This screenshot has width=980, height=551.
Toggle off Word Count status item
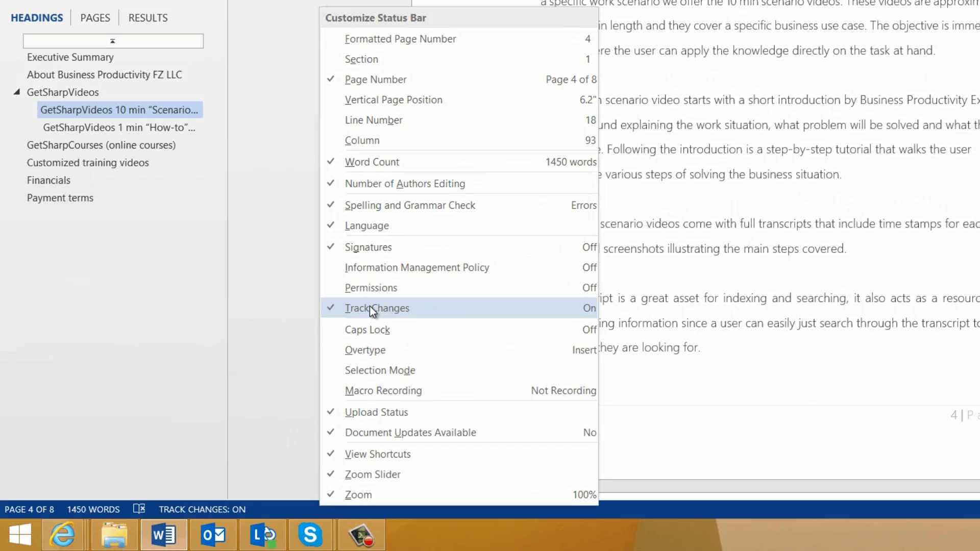pos(372,162)
